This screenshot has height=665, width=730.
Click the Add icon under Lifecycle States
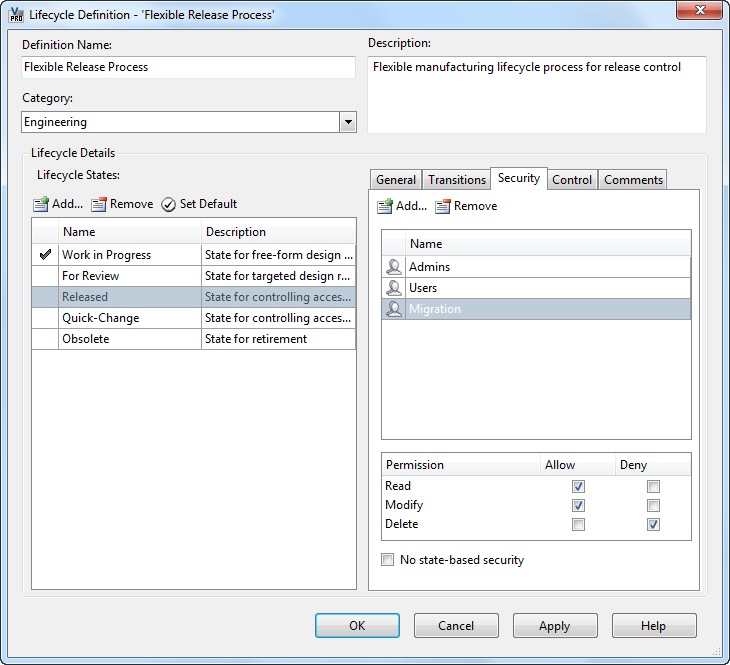click(41, 204)
